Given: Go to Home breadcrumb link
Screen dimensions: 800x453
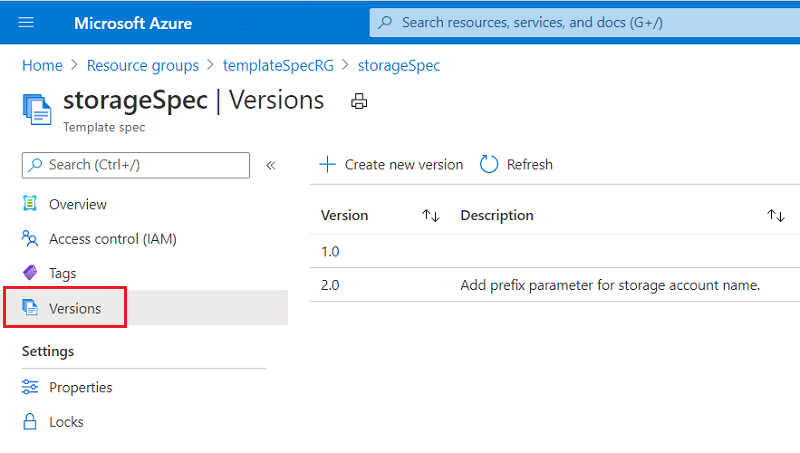Looking at the screenshot, I should [42, 65].
